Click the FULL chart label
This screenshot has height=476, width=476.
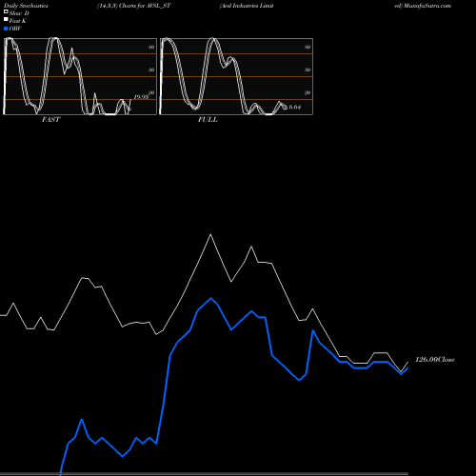208,120
